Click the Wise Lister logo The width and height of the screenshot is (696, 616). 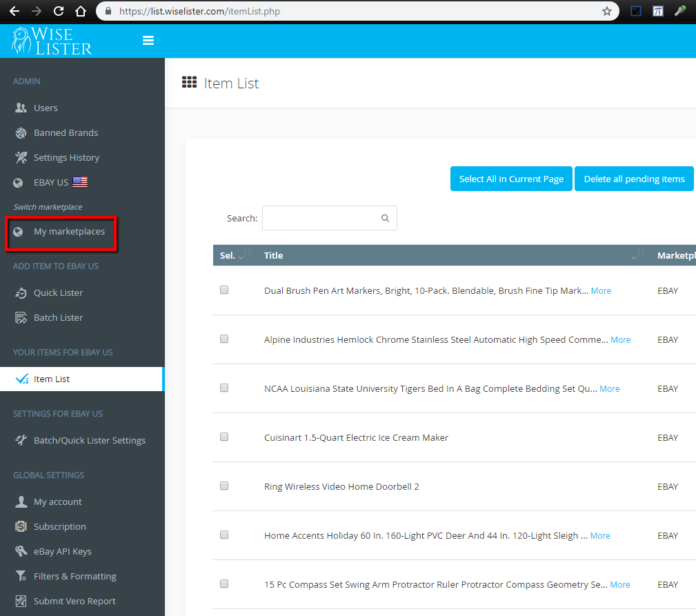pyautogui.click(x=52, y=41)
